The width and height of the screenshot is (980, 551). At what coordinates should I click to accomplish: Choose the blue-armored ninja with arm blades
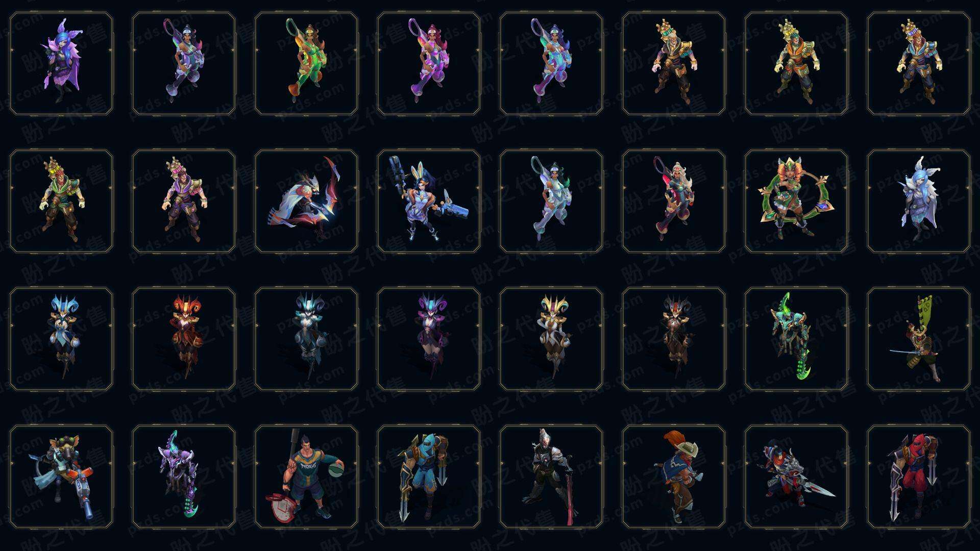point(429,477)
